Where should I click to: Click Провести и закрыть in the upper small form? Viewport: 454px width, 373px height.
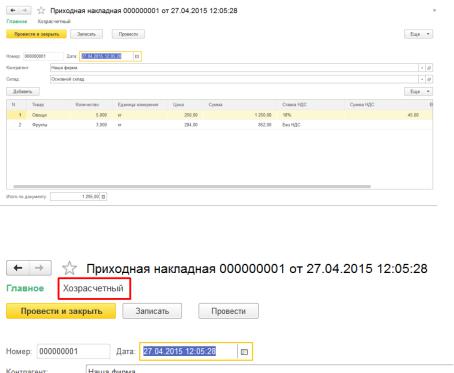(36, 34)
